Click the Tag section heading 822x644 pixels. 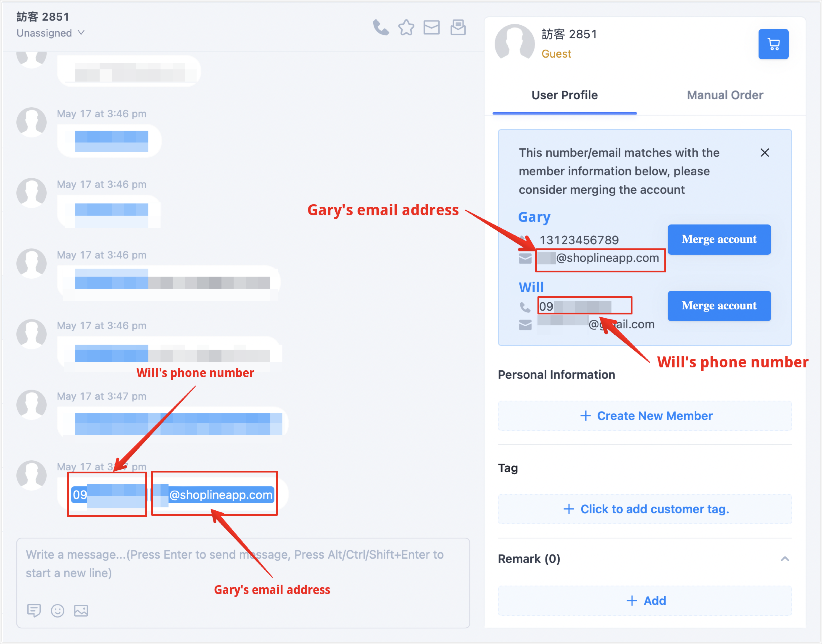pyautogui.click(x=508, y=468)
